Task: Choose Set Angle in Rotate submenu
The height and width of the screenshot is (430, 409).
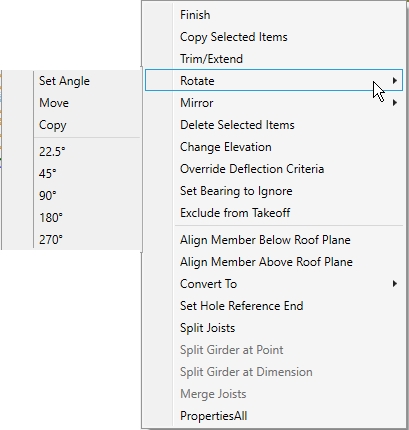Action: pyautogui.click(x=64, y=81)
